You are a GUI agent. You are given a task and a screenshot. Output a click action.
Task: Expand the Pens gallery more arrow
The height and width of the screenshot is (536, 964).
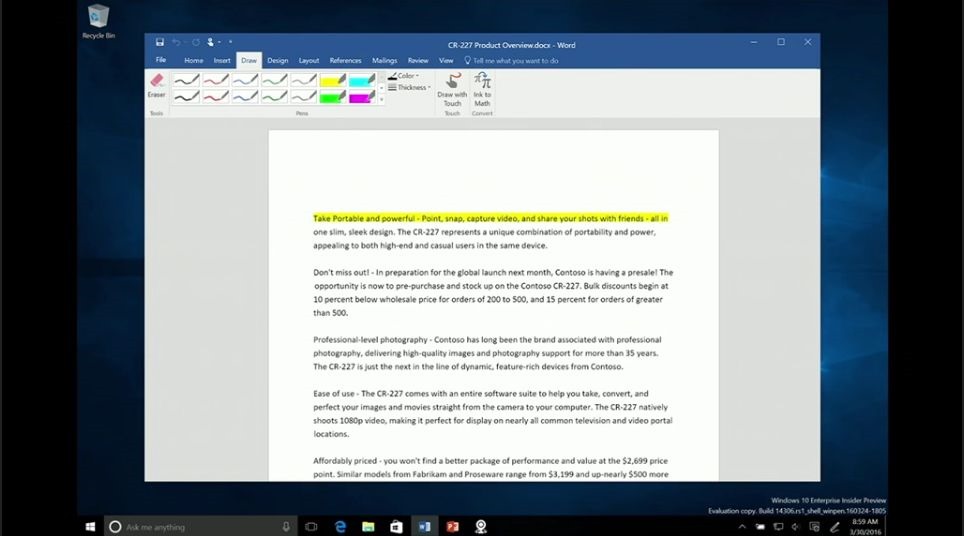click(381, 100)
